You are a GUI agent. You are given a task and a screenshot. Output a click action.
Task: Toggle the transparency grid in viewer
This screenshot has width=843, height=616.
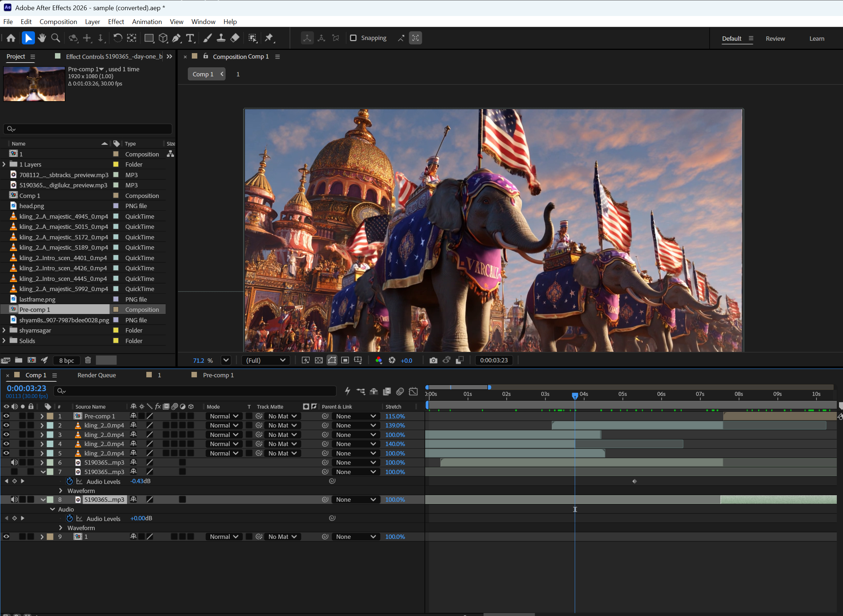click(x=319, y=361)
